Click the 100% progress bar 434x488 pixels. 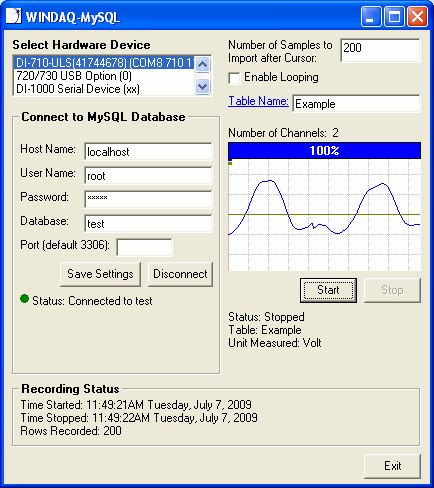324,151
